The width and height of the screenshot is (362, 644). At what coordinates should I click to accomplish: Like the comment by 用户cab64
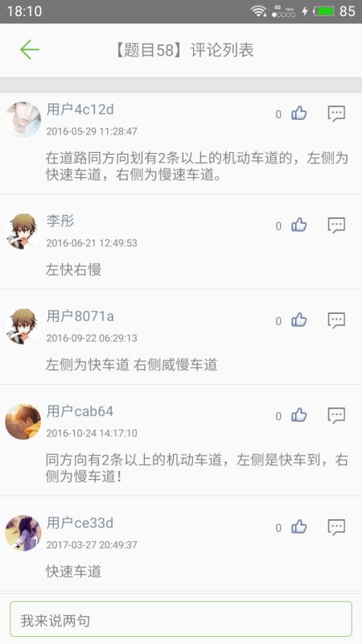(x=299, y=415)
